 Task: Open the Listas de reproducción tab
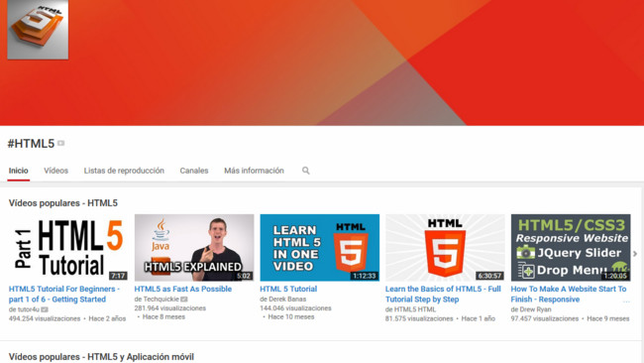coord(124,171)
